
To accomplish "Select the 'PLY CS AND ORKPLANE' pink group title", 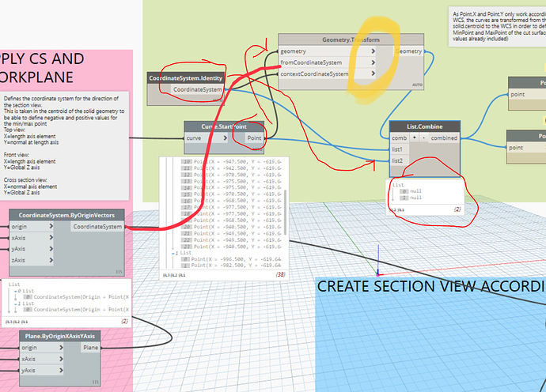I will [x=42, y=68].
